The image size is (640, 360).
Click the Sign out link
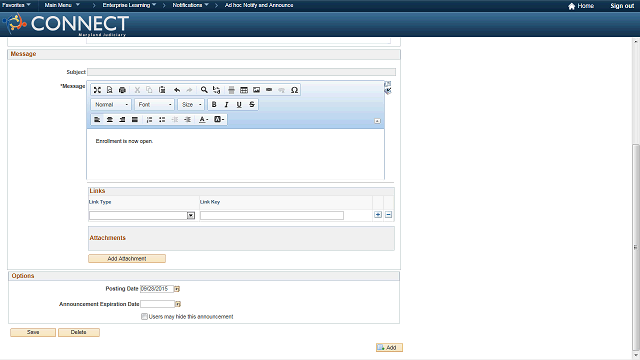pyautogui.click(x=622, y=6)
